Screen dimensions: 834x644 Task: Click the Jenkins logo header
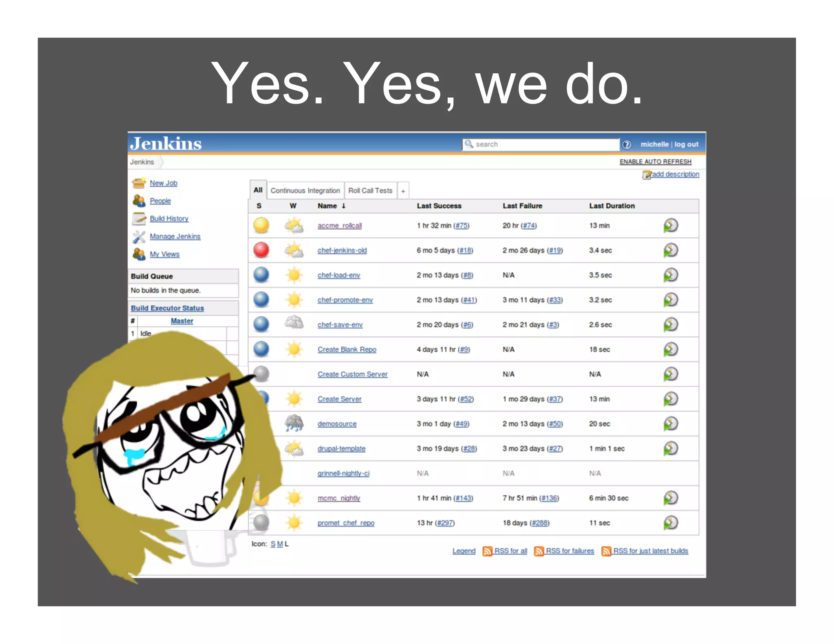click(x=166, y=143)
